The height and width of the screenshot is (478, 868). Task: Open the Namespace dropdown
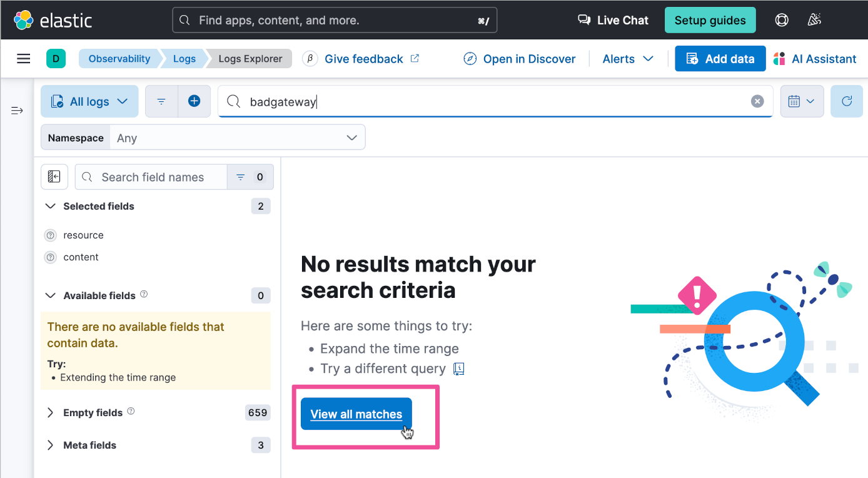click(236, 138)
